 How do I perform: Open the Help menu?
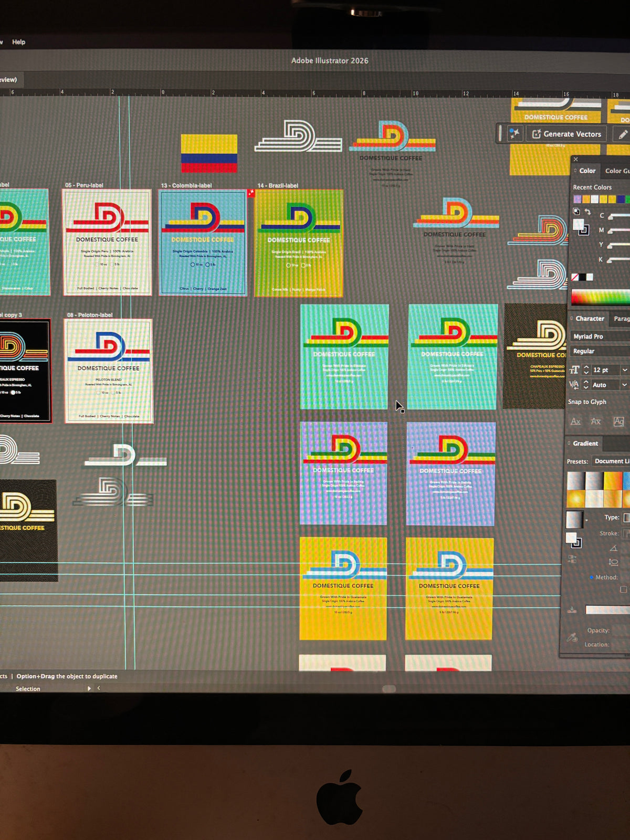coord(19,42)
